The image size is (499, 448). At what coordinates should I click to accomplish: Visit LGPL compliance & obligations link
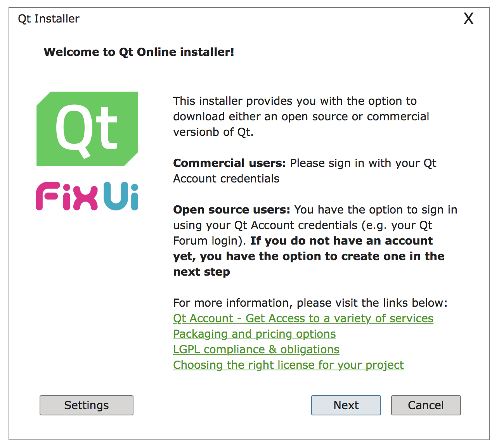point(256,349)
